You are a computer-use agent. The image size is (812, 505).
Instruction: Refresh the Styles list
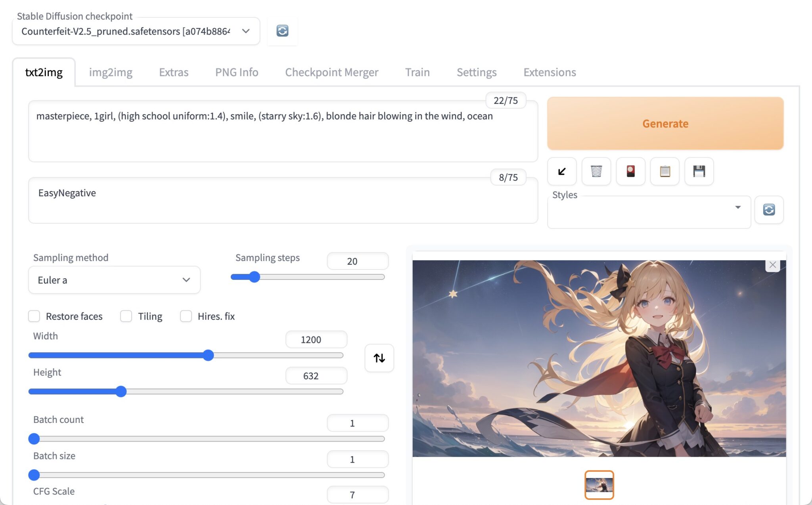(x=768, y=210)
